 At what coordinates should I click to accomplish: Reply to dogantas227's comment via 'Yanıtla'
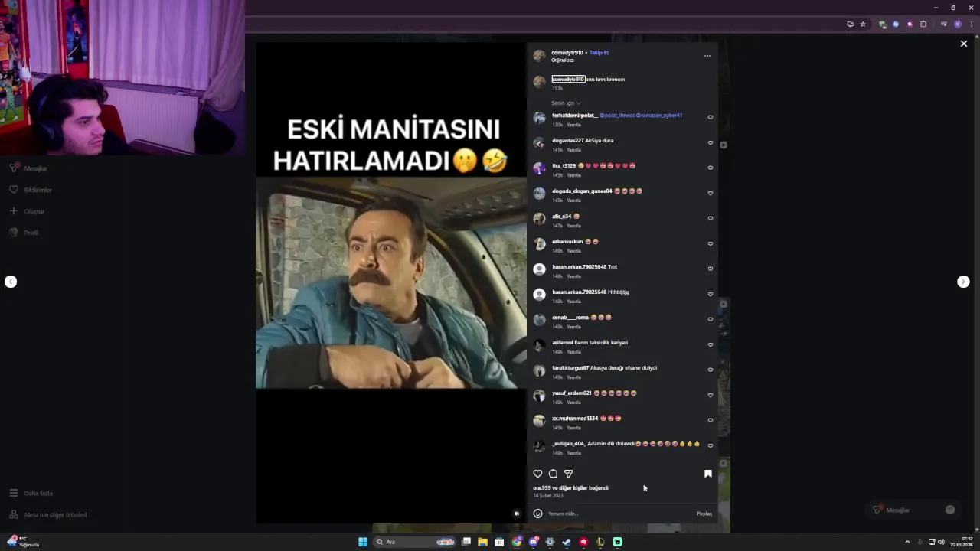pos(573,150)
